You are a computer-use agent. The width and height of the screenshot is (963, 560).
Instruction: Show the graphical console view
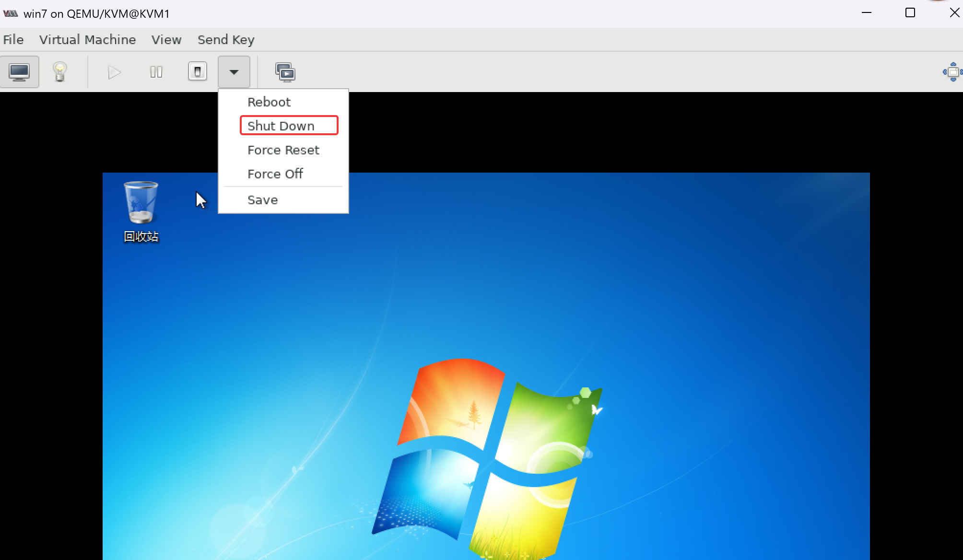click(20, 72)
